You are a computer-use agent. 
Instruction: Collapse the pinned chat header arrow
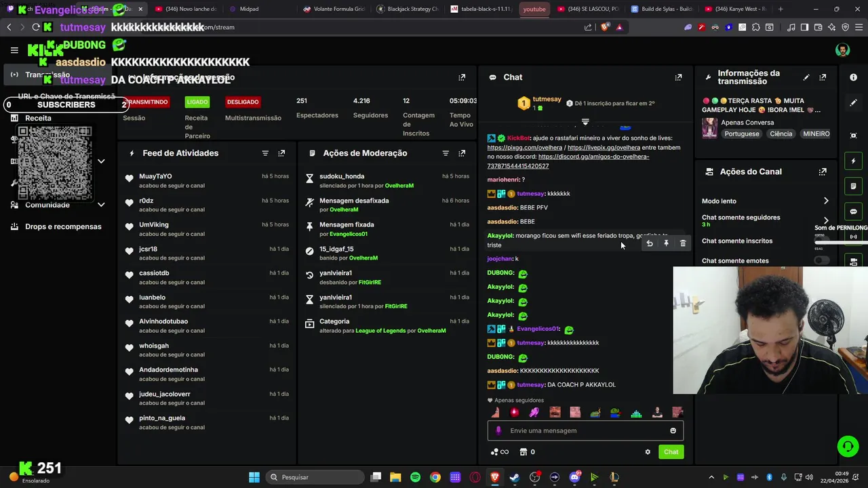pyautogui.click(x=585, y=122)
